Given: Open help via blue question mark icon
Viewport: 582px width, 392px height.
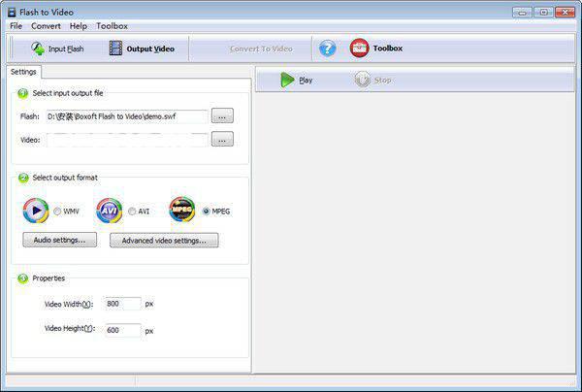Looking at the screenshot, I should pos(328,49).
